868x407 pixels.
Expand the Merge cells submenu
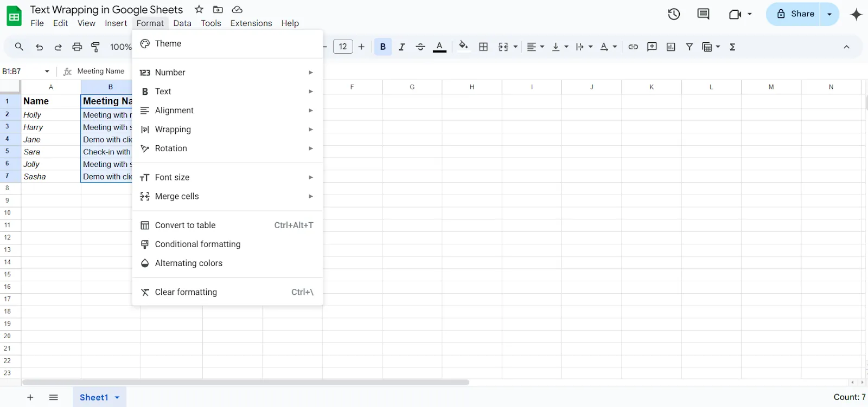228,196
